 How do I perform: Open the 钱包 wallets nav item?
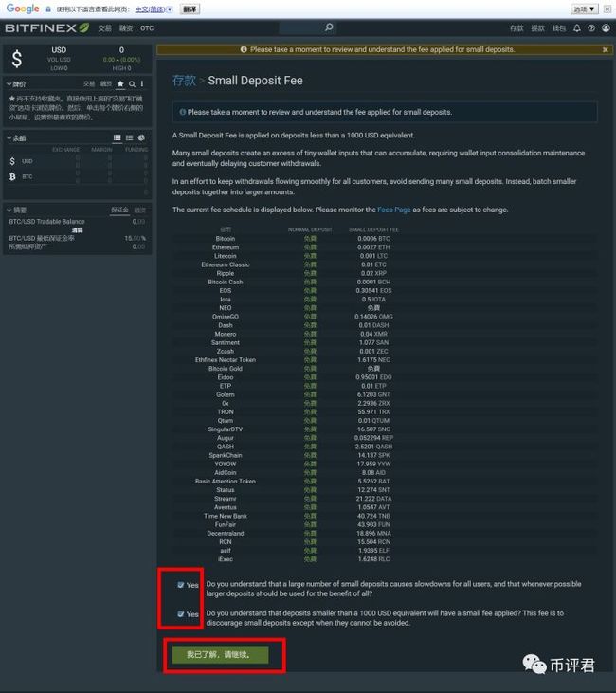(559, 28)
